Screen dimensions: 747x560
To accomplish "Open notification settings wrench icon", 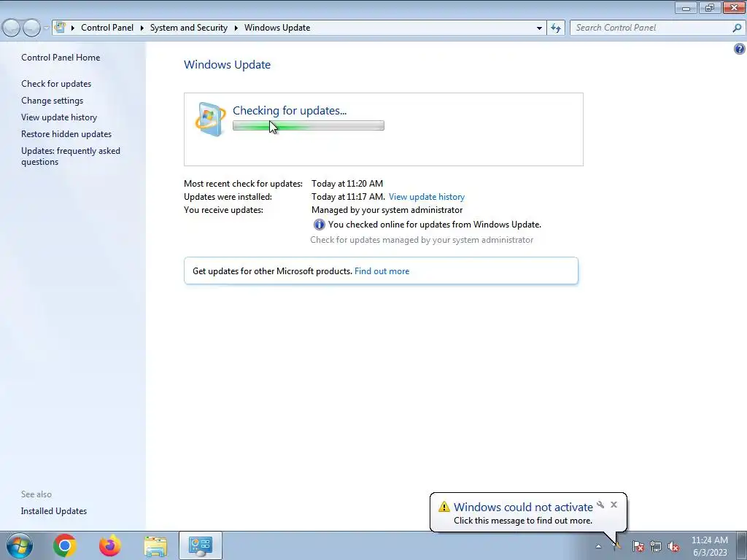I will (x=600, y=505).
